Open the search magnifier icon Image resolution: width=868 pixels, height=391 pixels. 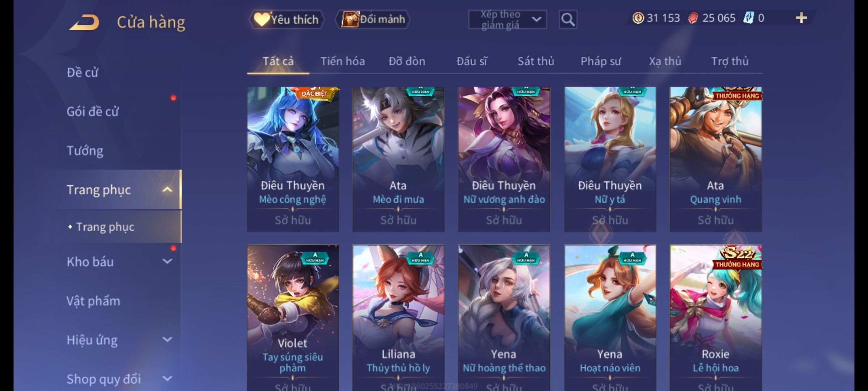pos(568,20)
